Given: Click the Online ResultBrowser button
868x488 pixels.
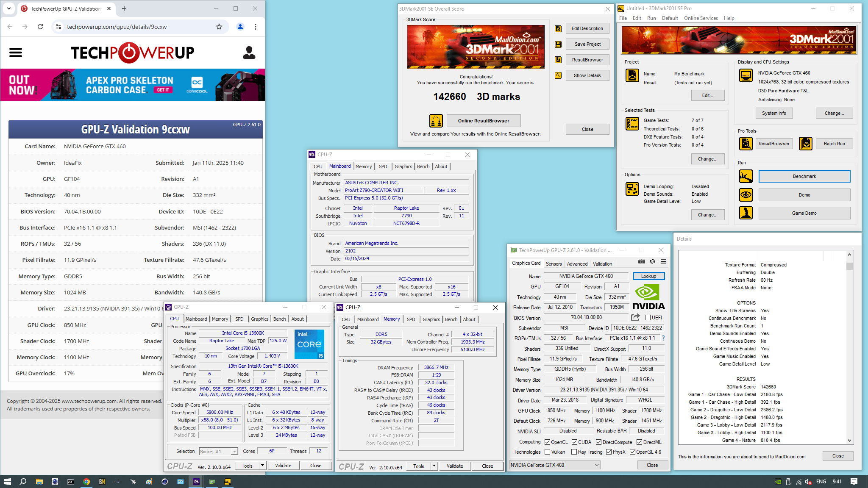Looking at the screenshot, I should tap(483, 121).
